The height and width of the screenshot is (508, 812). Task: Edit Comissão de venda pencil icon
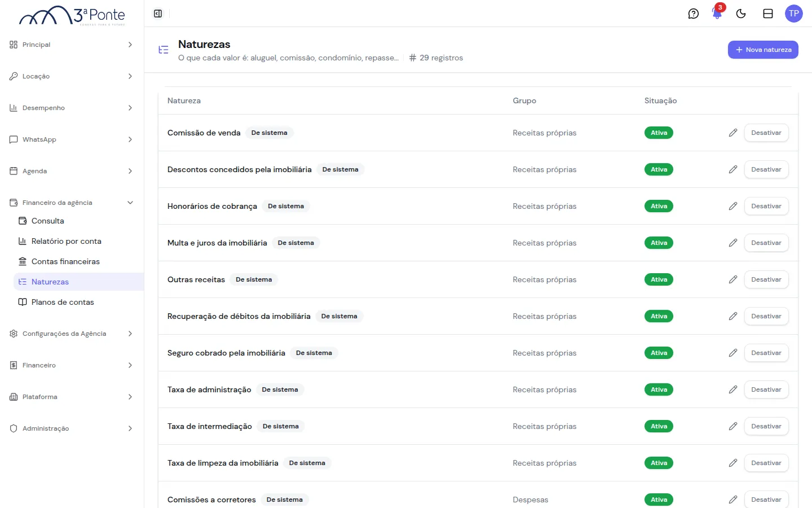[x=733, y=133]
